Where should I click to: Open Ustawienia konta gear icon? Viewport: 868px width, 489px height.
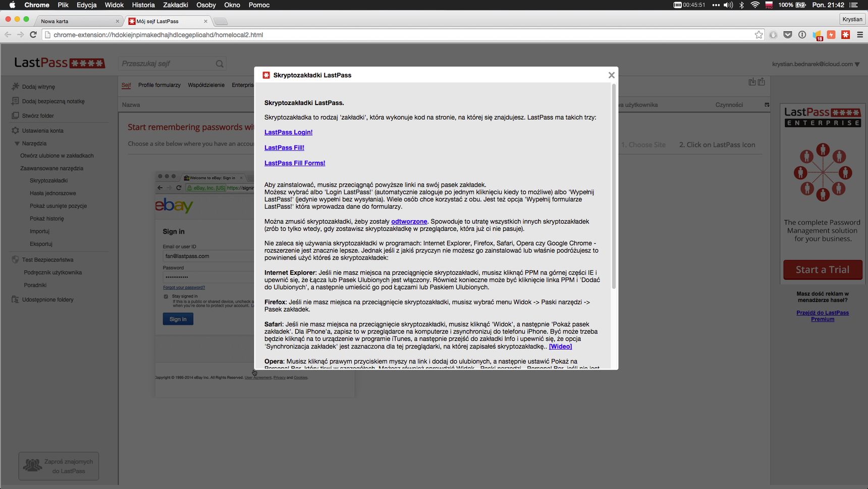[x=15, y=130]
